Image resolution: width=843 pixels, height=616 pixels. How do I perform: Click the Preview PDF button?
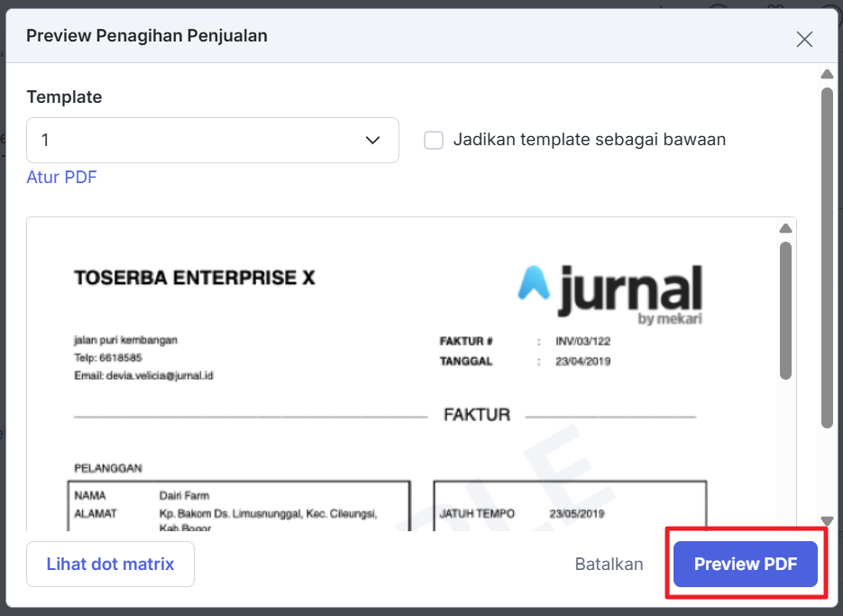point(745,564)
